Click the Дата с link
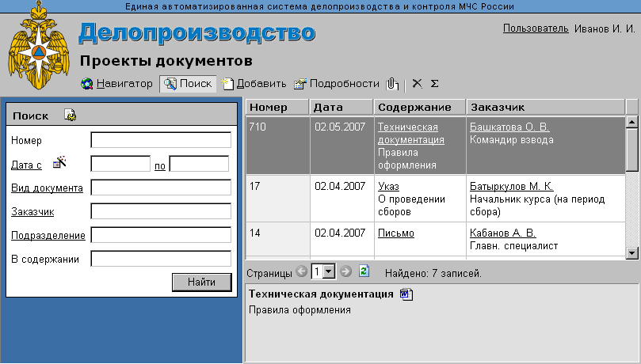Screen dimensions: 641x364 click(x=26, y=165)
